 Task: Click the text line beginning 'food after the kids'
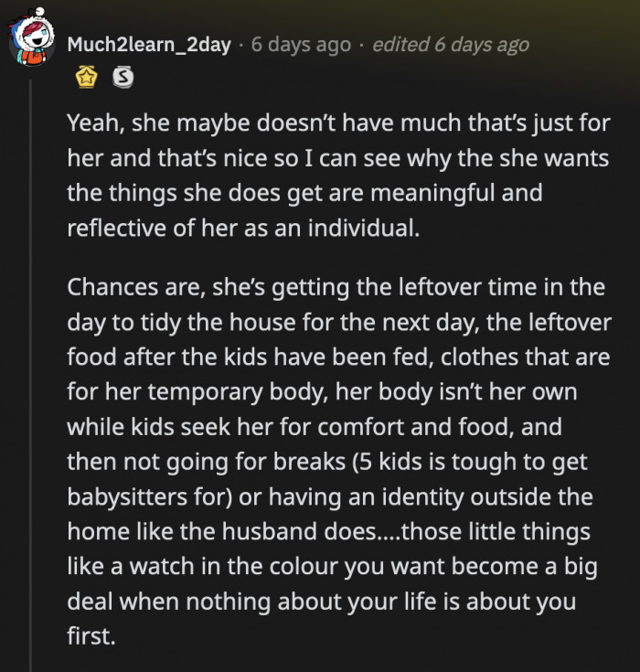tap(340, 358)
